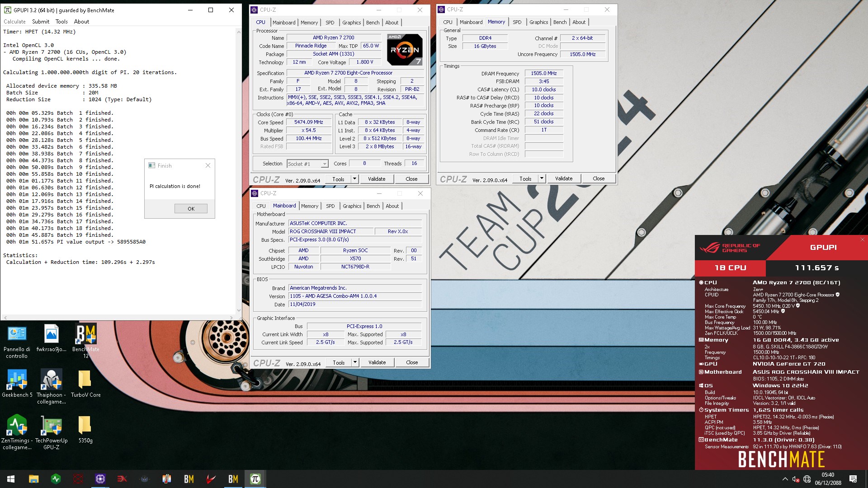Click the red checkmark swoosh taskbar icon
The height and width of the screenshot is (488, 868).
[211, 479]
